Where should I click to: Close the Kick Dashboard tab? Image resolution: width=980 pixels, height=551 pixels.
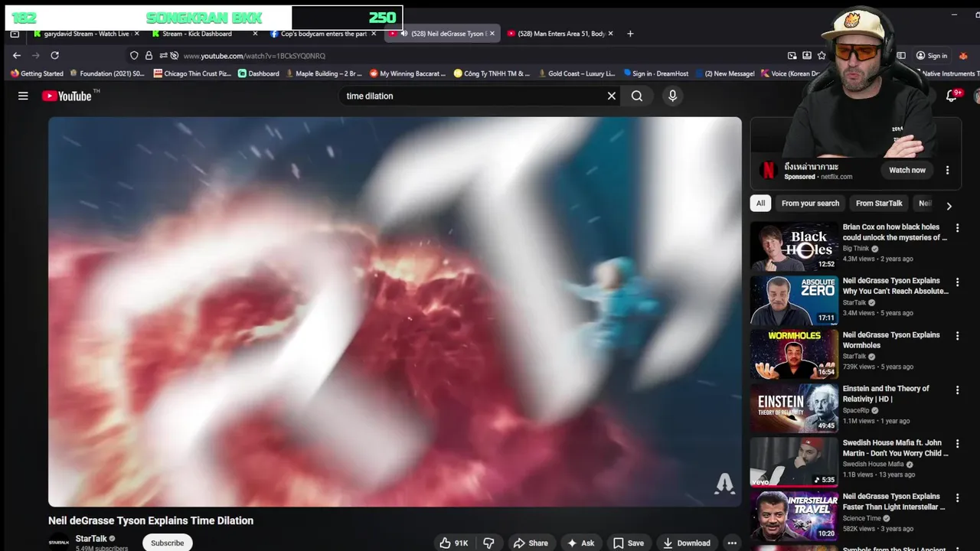click(255, 34)
